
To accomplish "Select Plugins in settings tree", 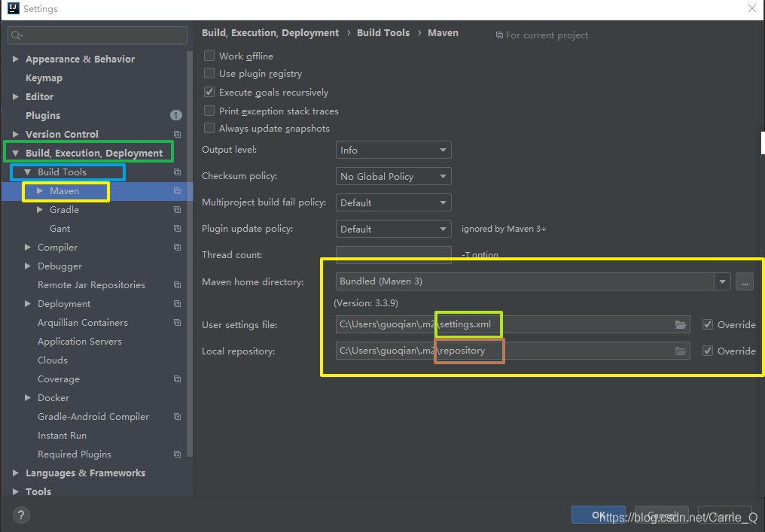I will tap(43, 116).
